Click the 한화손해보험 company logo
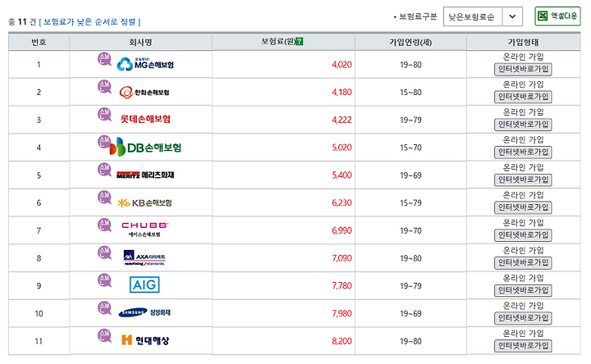591x364 pixels. click(144, 92)
